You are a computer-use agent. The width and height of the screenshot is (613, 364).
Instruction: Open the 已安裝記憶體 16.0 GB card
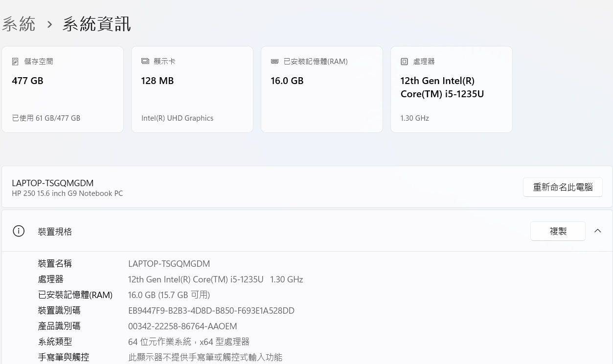tap(321, 89)
